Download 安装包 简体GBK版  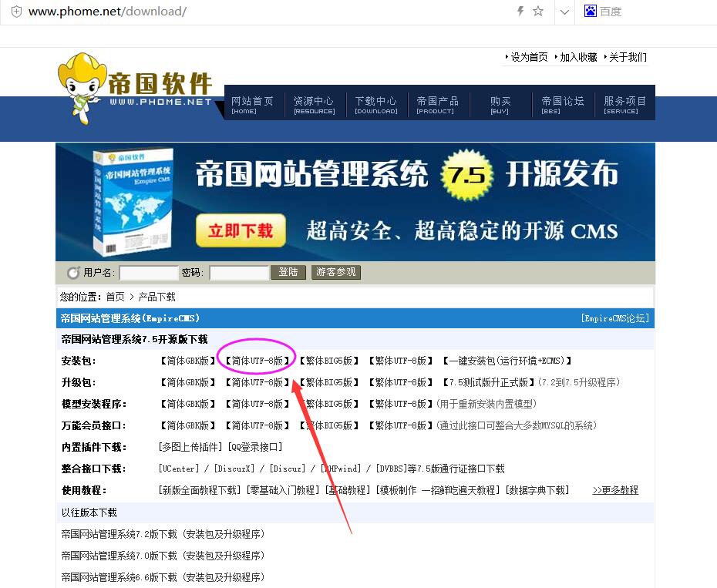point(188,361)
